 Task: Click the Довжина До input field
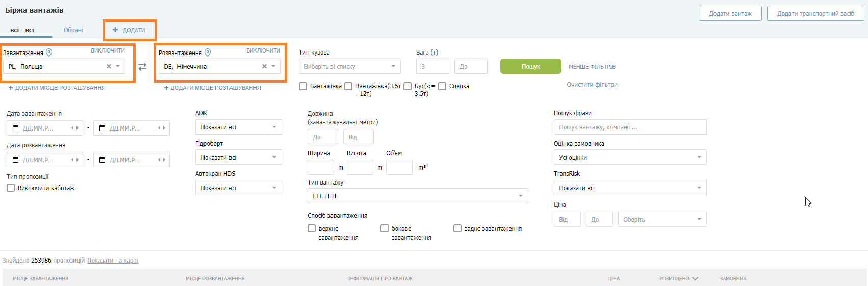point(323,137)
